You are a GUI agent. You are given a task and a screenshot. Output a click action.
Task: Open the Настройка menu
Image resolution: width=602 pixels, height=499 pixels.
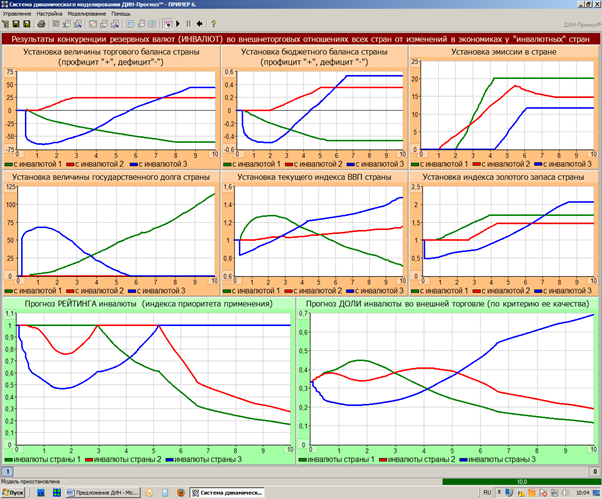tap(49, 14)
